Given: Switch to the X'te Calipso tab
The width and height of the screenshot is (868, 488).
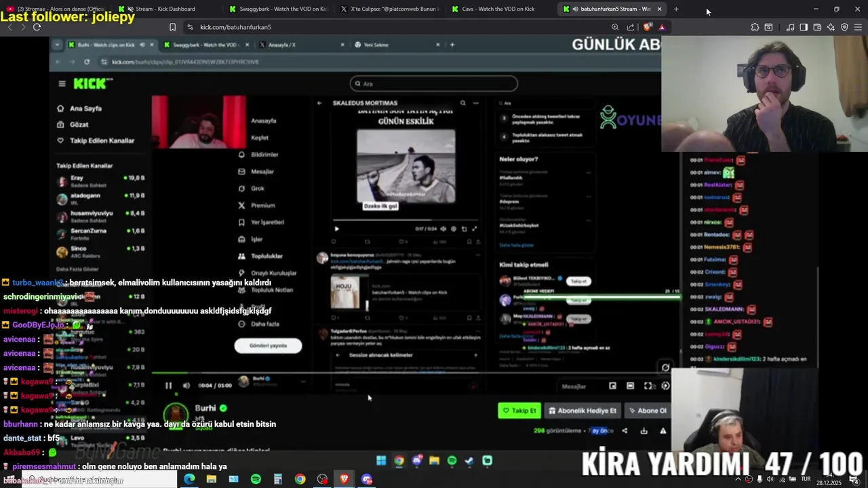Looking at the screenshot, I should [x=390, y=9].
